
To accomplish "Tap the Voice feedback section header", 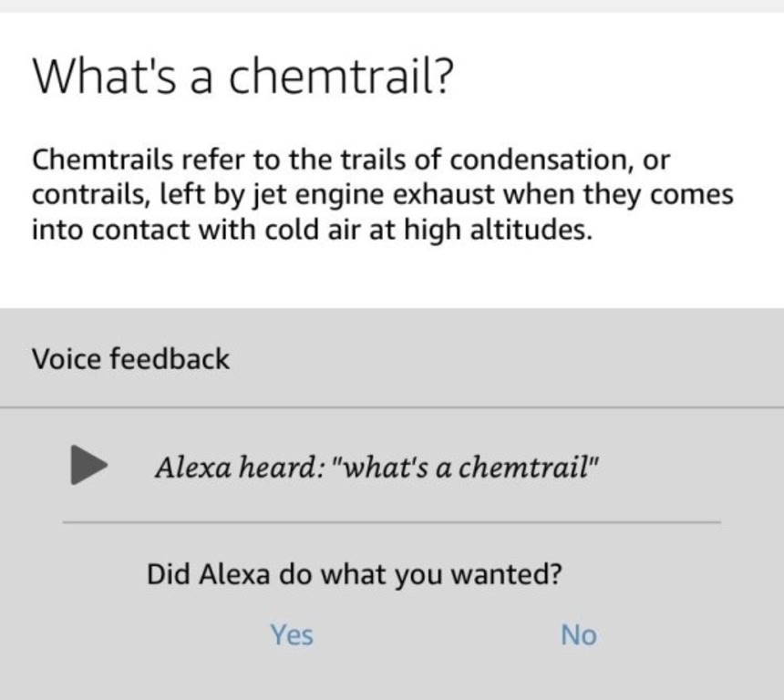I will point(131,359).
